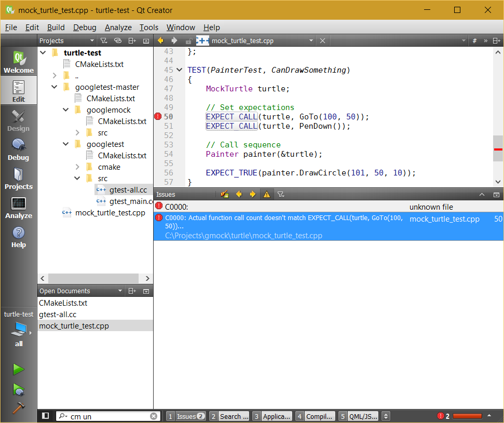Image resolution: width=504 pixels, height=423 pixels.
Task: Fold the TEST block at line 45
Action: (x=180, y=70)
